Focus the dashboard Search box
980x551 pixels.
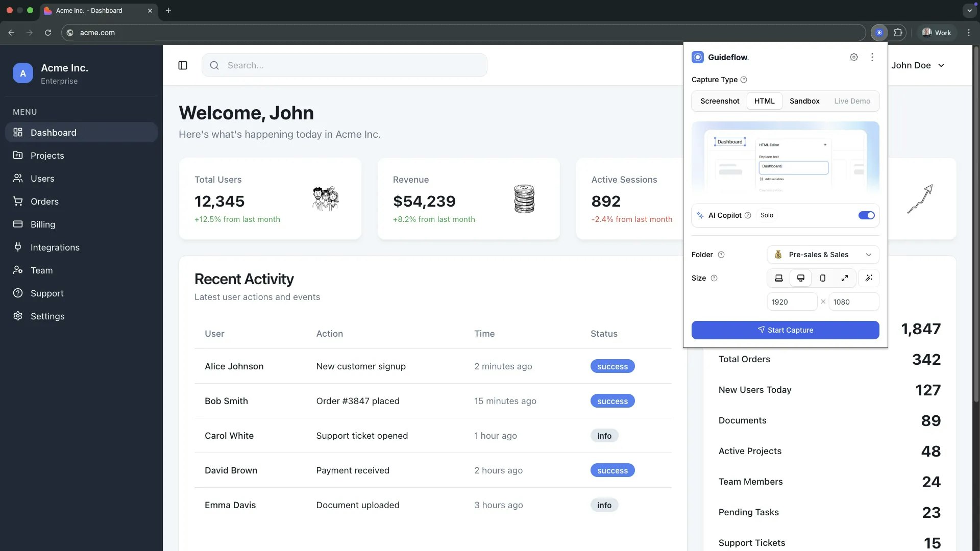[345, 65]
